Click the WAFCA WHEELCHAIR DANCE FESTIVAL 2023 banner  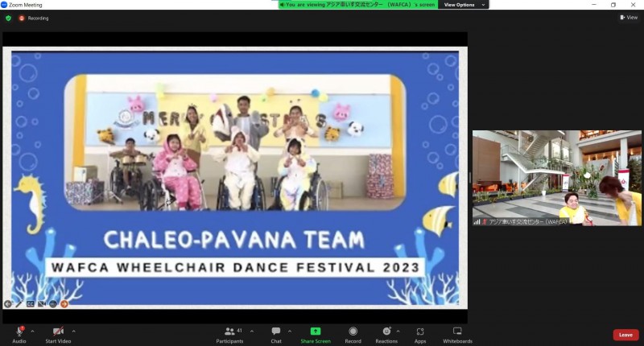coord(235,268)
